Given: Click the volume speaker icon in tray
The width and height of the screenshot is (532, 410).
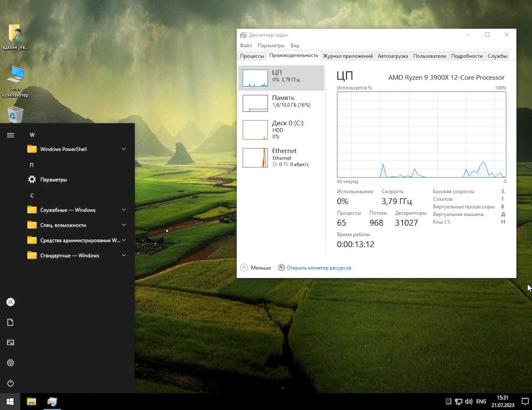Looking at the screenshot, I should point(469,402).
